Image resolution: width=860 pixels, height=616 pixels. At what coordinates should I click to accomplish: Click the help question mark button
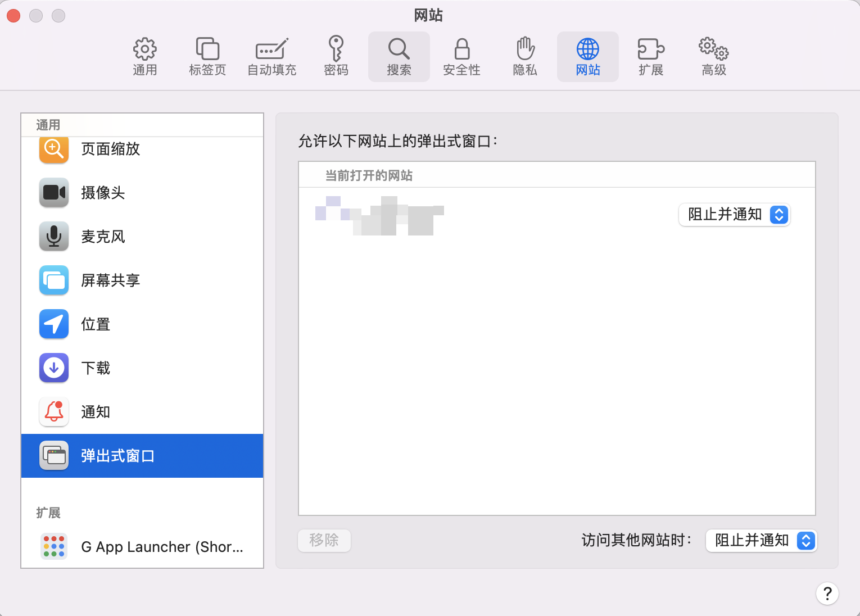(827, 593)
